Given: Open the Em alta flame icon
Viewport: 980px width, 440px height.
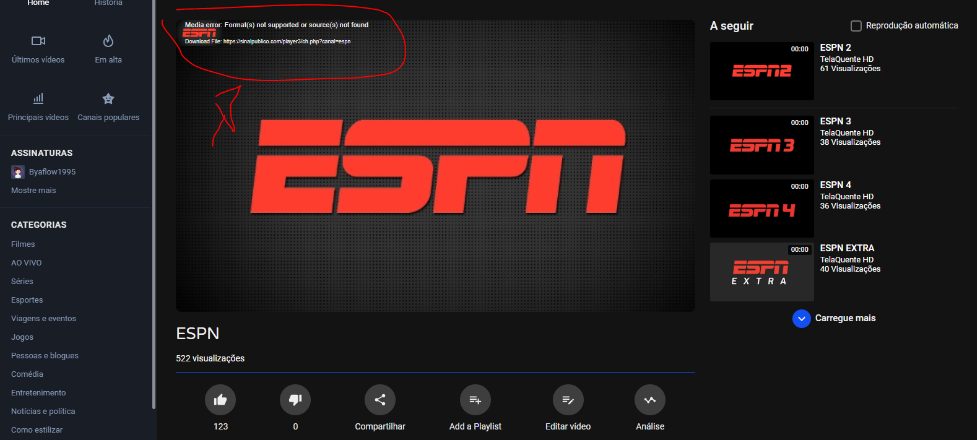Looking at the screenshot, I should [108, 41].
